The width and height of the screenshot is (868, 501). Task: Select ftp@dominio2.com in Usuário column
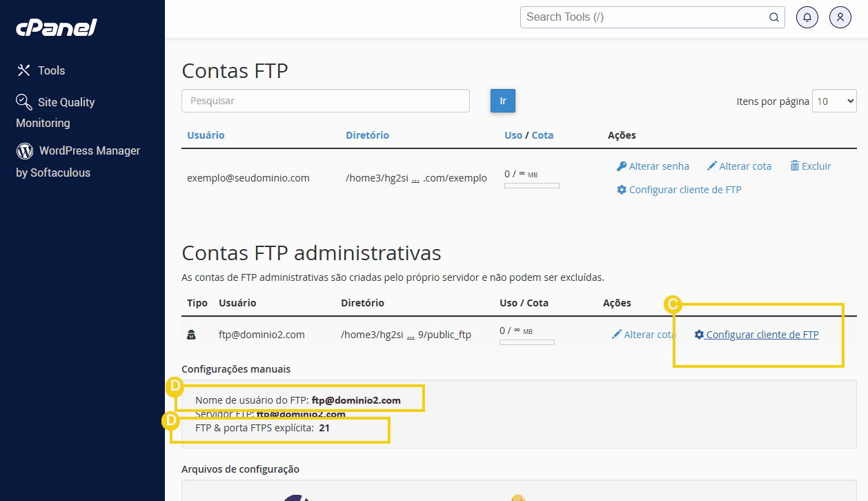tap(262, 335)
